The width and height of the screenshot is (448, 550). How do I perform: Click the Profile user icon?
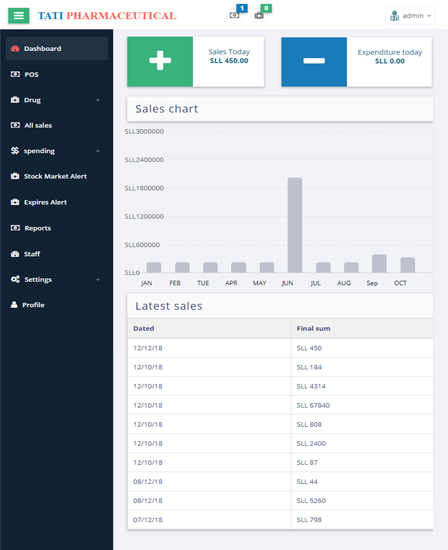click(14, 304)
